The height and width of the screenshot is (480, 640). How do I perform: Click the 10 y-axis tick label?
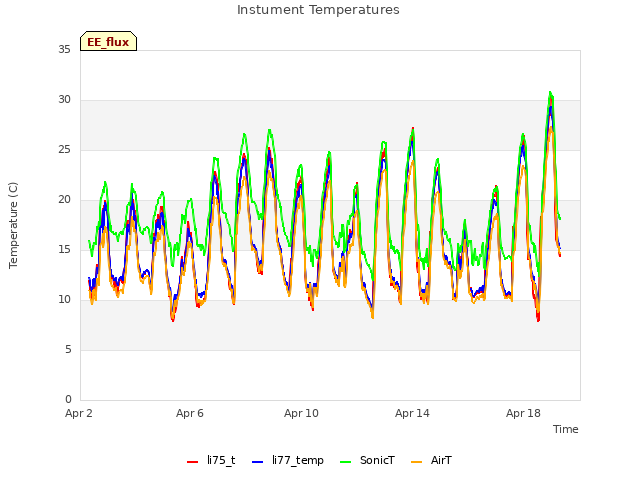pos(64,300)
